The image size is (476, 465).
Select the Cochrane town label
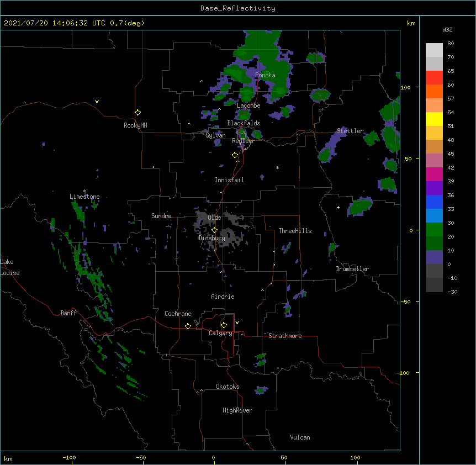pyautogui.click(x=178, y=314)
